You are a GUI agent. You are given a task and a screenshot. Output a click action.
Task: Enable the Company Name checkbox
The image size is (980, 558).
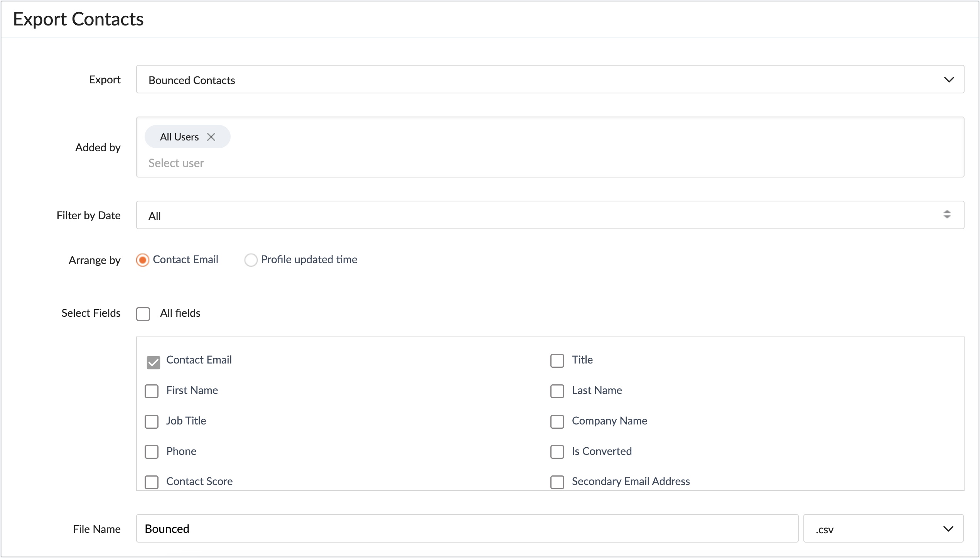[x=557, y=421]
